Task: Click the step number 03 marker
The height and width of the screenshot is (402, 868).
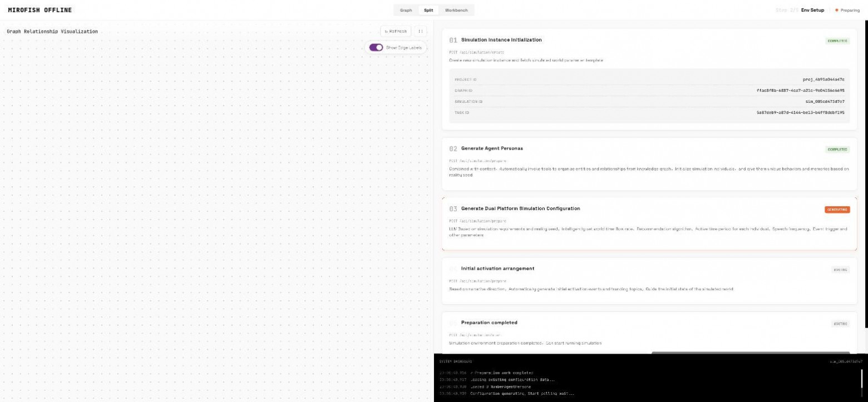Action: point(453,209)
